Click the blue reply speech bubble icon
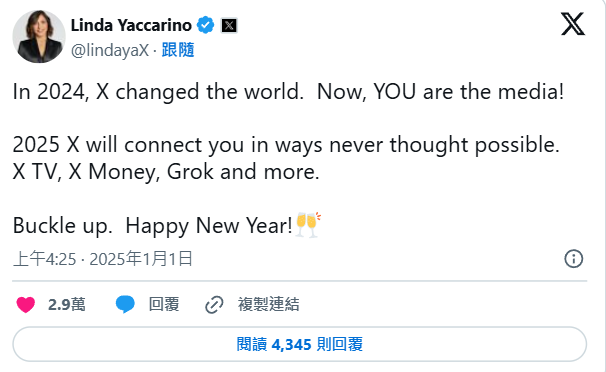The height and width of the screenshot is (372, 606). pos(125,304)
